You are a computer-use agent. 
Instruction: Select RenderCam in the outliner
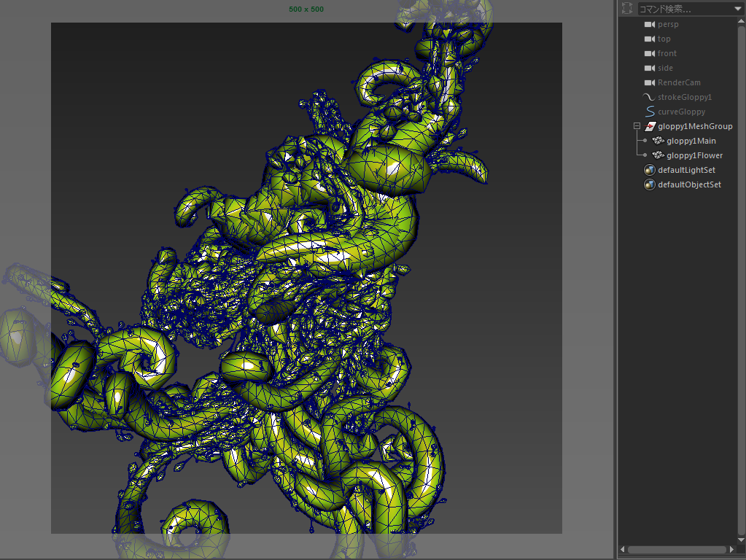679,83
